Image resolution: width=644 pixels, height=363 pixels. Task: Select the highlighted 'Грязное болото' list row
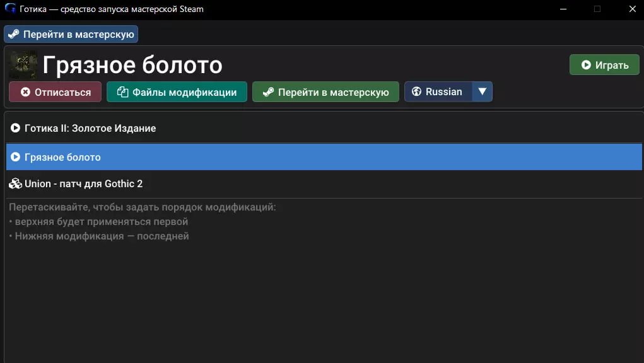(x=324, y=157)
